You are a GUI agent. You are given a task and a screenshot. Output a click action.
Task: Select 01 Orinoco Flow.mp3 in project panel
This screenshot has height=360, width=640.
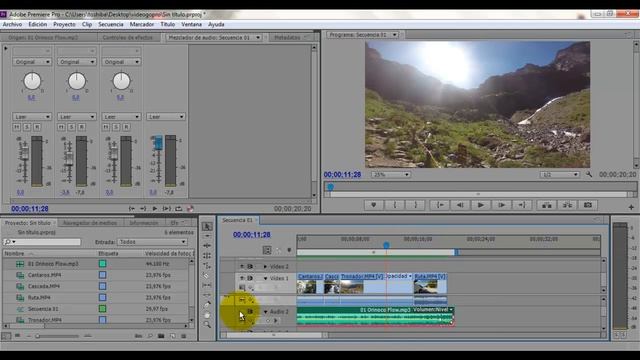click(x=53, y=264)
